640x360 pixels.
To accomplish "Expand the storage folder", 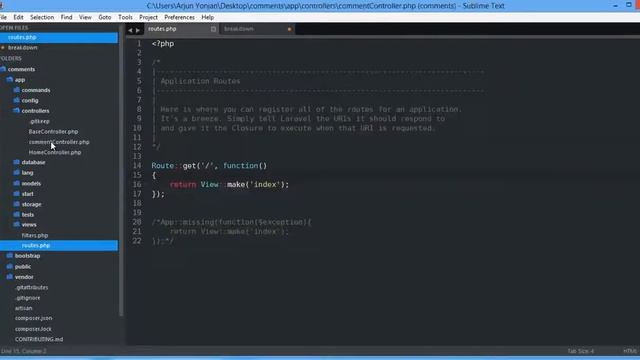I will 31,204.
